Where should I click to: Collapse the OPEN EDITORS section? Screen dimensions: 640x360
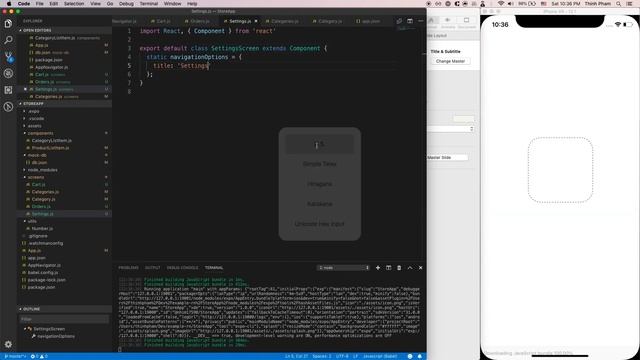[x=37, y=30]
